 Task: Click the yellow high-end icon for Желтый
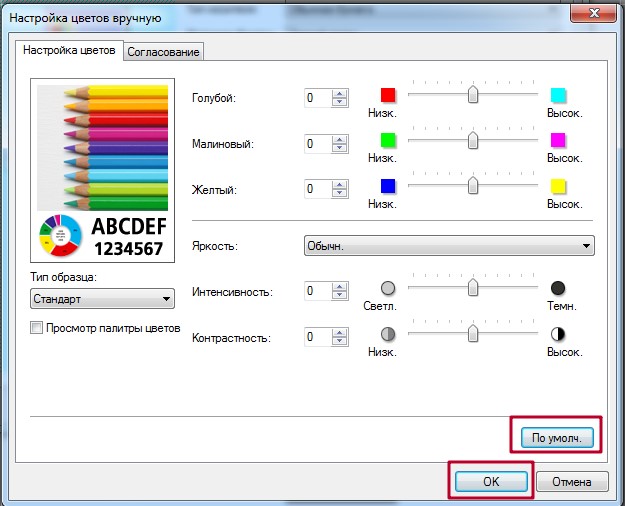[x=559, y=186]
